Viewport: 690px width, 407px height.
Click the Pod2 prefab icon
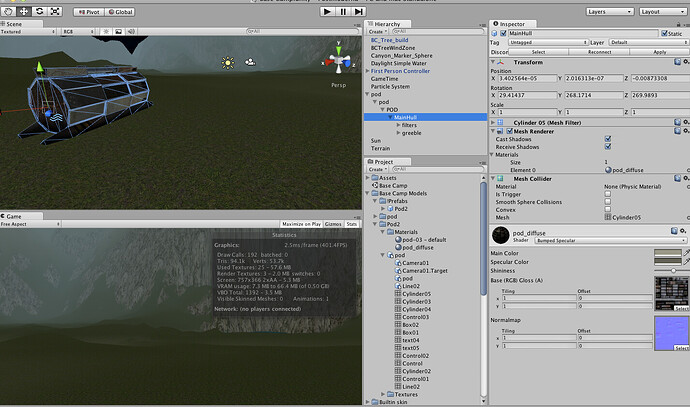(x=390, y=209)
